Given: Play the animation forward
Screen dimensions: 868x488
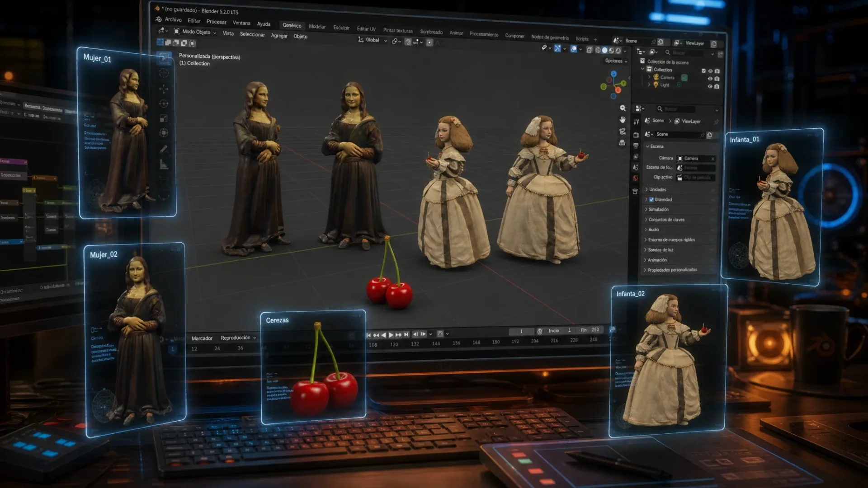Looking at the screenshot, I should [391, 335].
